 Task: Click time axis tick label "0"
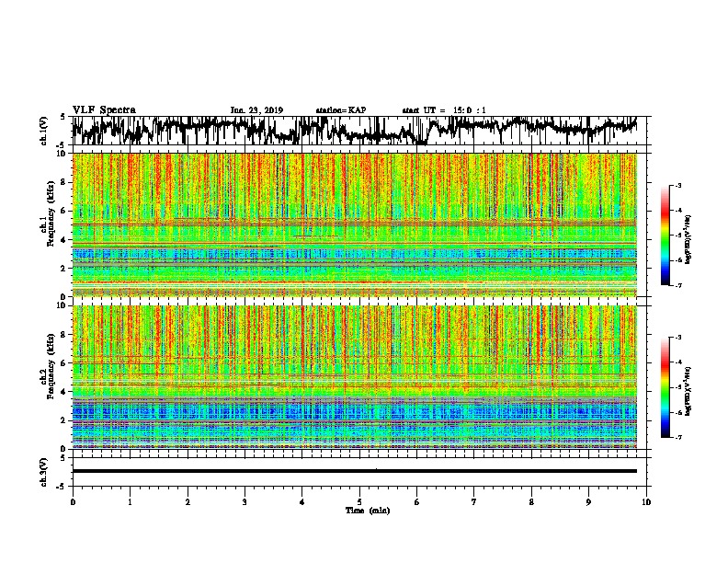point(73,502)
